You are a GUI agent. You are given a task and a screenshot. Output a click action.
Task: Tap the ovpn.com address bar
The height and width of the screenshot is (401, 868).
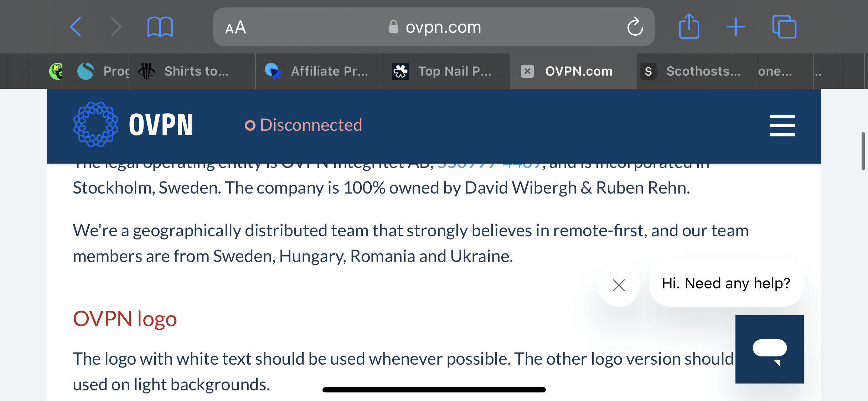point(434,27)
